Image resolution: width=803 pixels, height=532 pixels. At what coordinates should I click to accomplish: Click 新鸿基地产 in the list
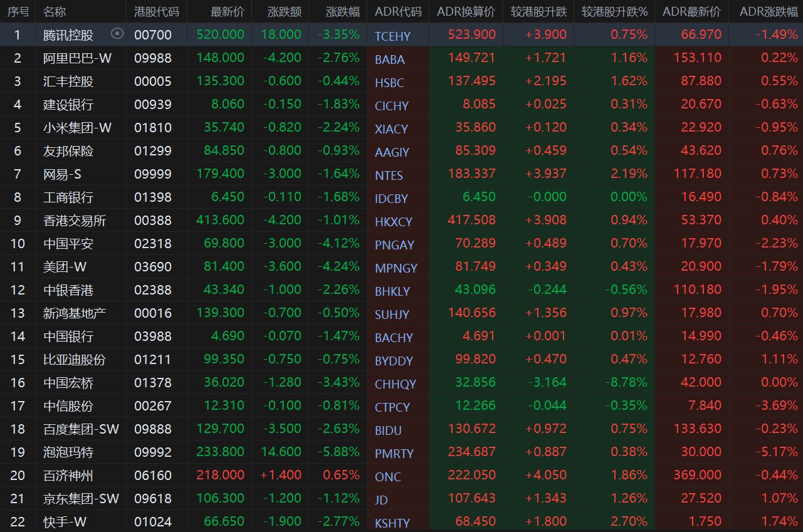pyautogui.click(x=75, y=313)
